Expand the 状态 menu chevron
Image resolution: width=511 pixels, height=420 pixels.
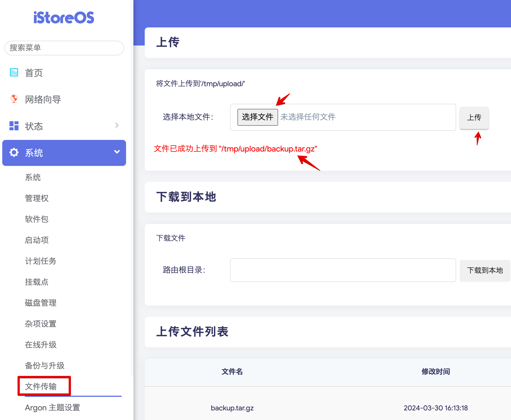pos(117,125)
